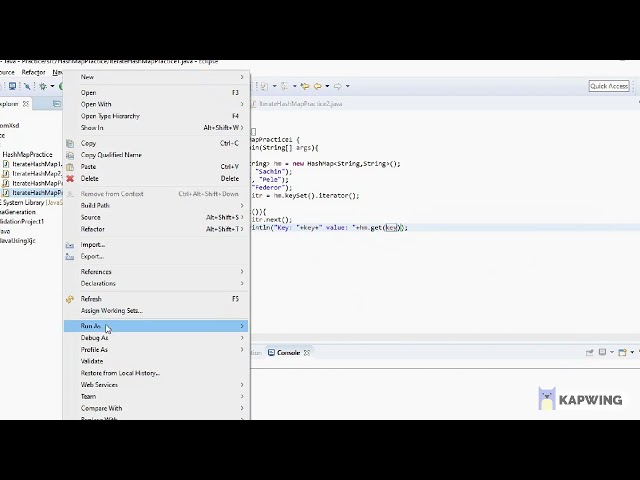
Task: Select Import... from context menu
Action: [156, 245]
